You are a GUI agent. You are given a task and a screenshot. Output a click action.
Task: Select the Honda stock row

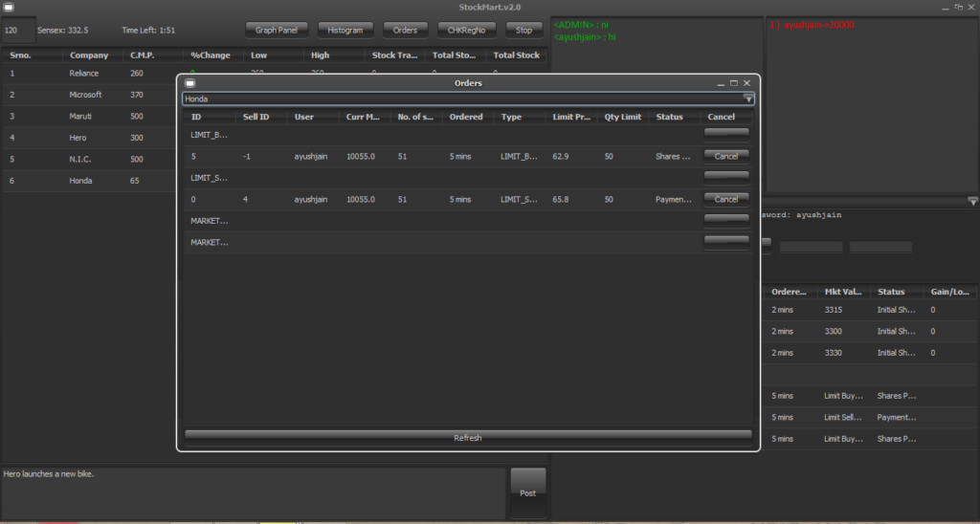pos(90,181)
